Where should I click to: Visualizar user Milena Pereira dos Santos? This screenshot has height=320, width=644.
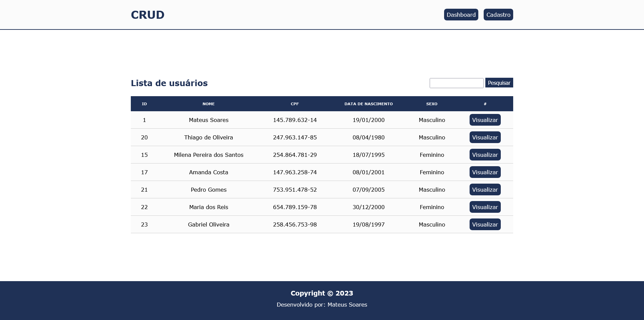(485, 155)
